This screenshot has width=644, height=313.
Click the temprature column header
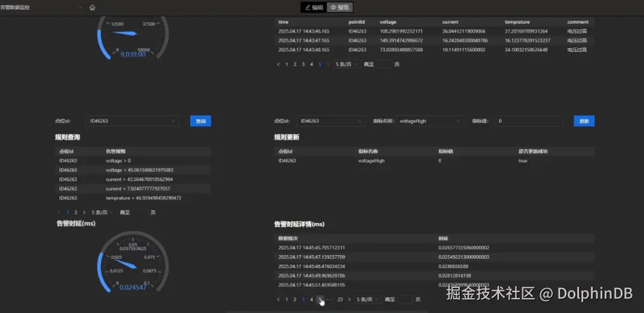(x=517, y=22)
